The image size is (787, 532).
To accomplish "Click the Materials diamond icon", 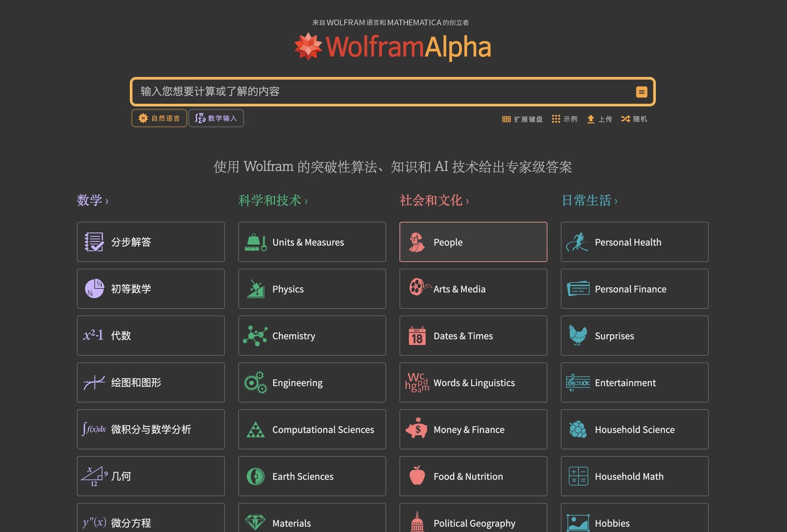I will [255, 523].
